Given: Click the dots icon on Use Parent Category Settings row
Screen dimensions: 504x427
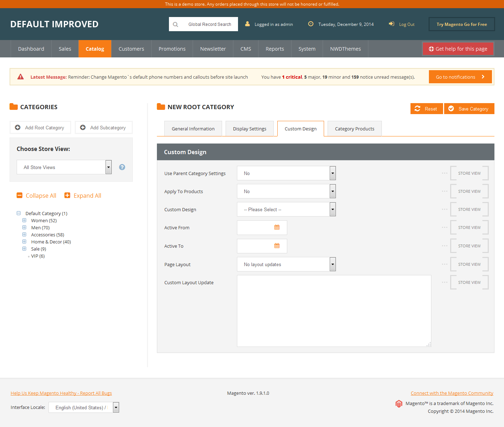Looking at the screenshot, I should (444, 173).
